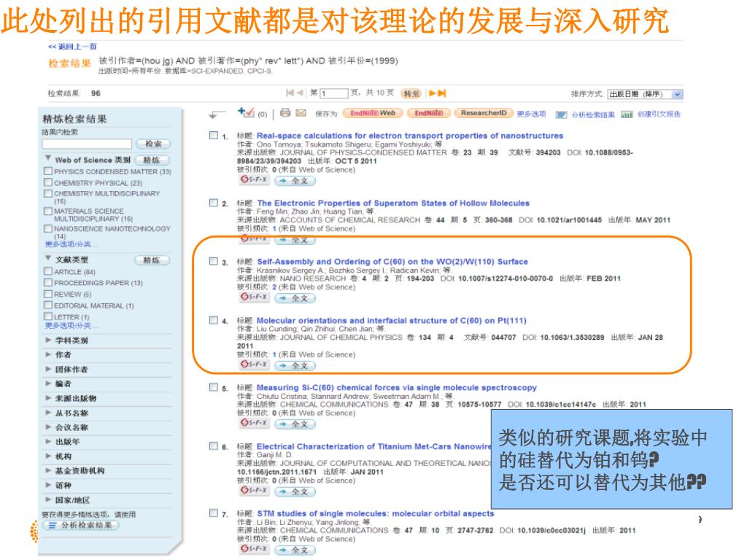Select checkbox for record 3 Self-Assembly
747x560 pixels.
coord(214,262)
